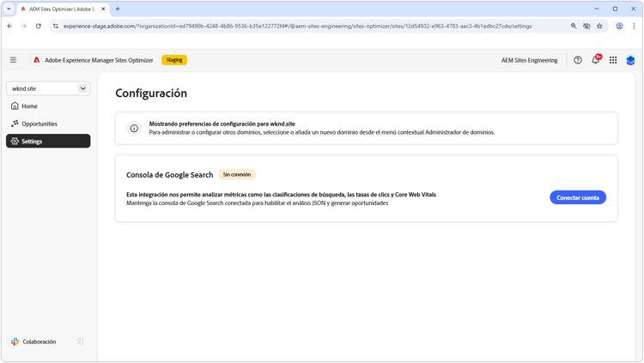Open the user profile avatar

pyautogui.click(x=630, y=60)
